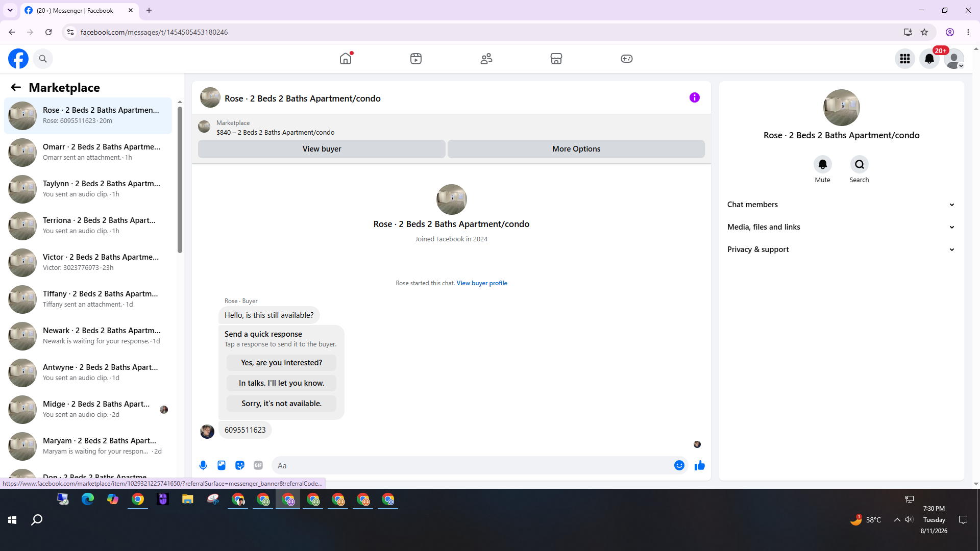Open the Facebook menu grid icon
The width and height of the screenshot is (980, 551).
[905, 59]
